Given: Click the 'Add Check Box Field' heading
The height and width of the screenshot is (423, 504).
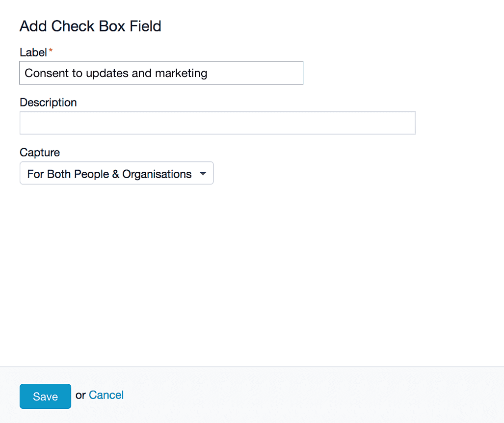Looking at the screenshot, I should [90, 26].
